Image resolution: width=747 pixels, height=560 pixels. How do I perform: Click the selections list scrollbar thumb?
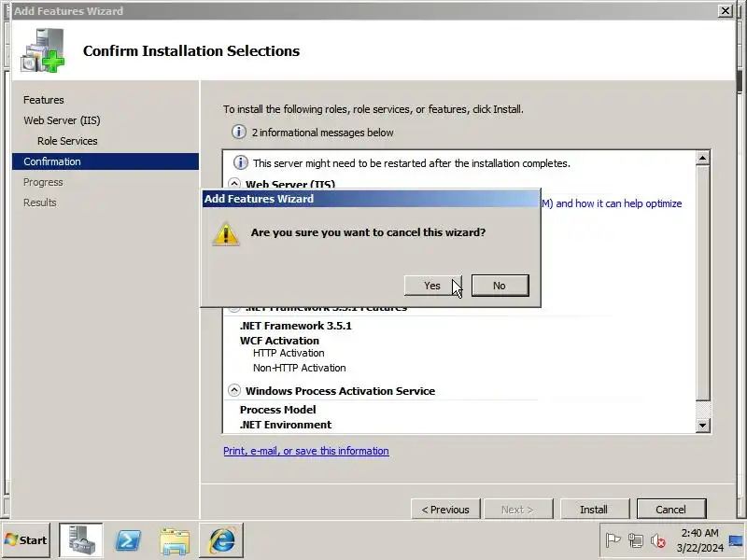coord(703,283)
